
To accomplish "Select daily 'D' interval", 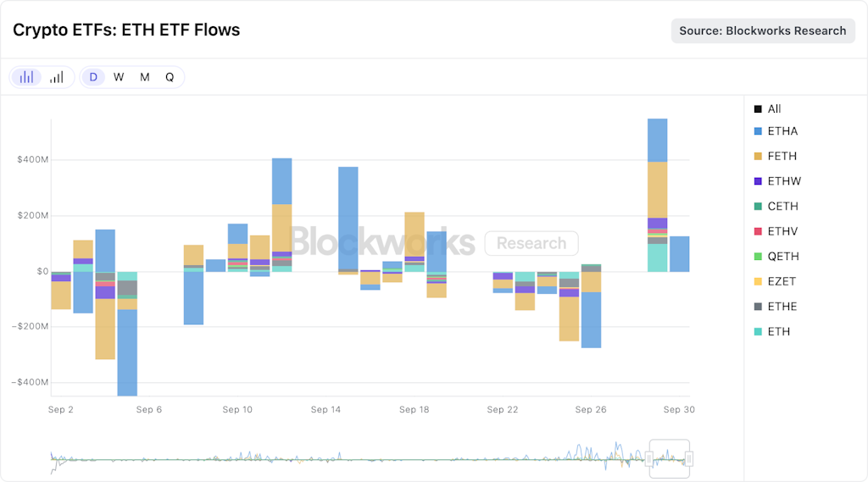I will click(x=93, y=77).
